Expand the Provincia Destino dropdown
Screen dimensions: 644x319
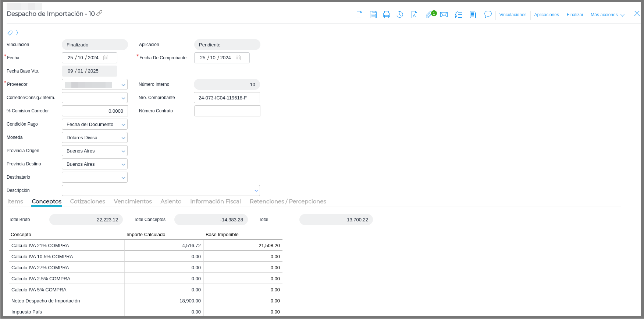tap(123, 164)
